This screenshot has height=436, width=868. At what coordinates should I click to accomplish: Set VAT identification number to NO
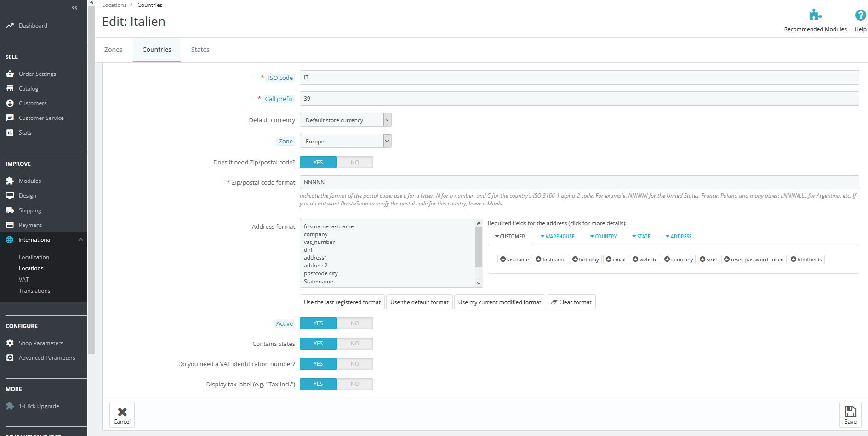(x=355, y=364)
